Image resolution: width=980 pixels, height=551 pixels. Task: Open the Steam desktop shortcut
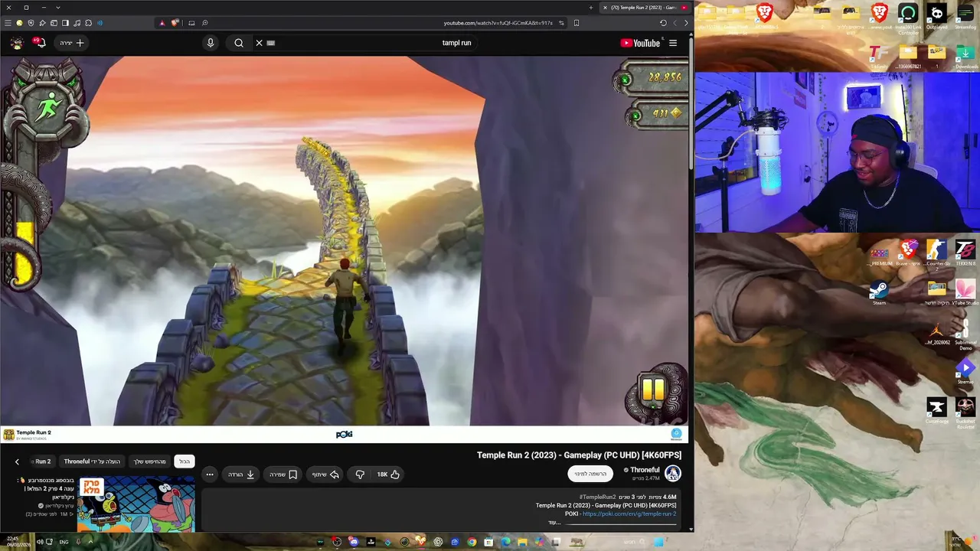tap(879, 292)
